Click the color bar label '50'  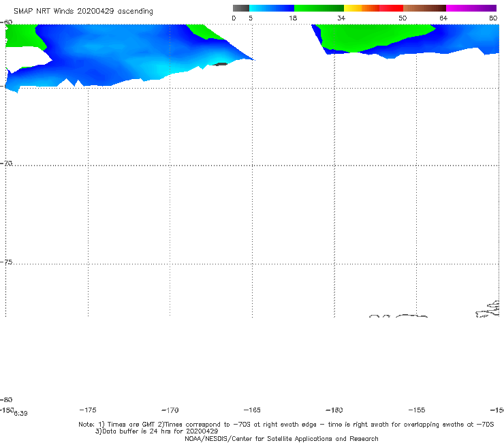coord(403,18)
